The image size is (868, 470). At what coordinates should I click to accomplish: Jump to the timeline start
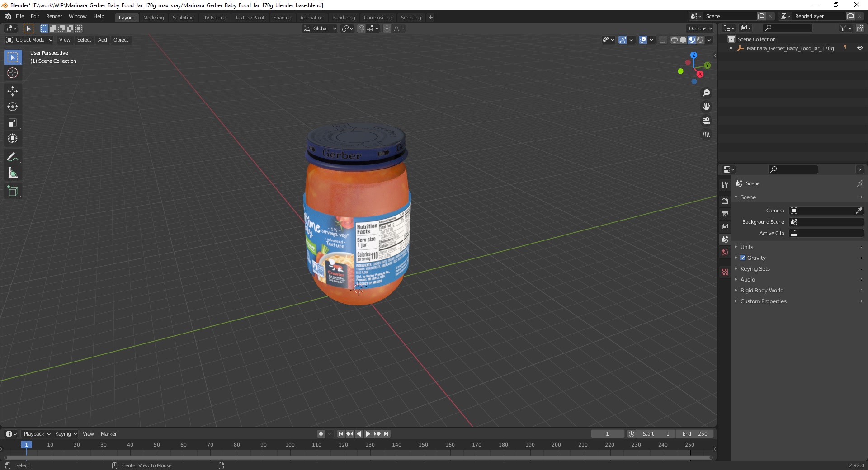(x=341, y=434)
